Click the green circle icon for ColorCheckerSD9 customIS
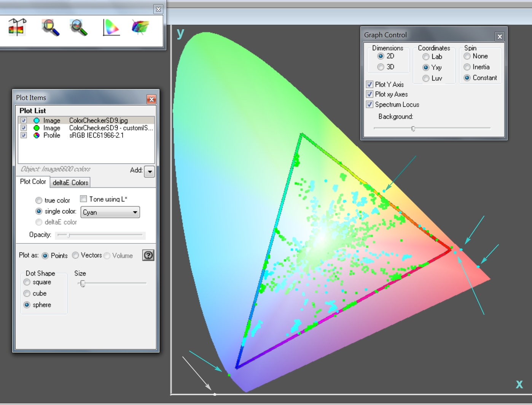The image size is (532, 405). [37, 128]
